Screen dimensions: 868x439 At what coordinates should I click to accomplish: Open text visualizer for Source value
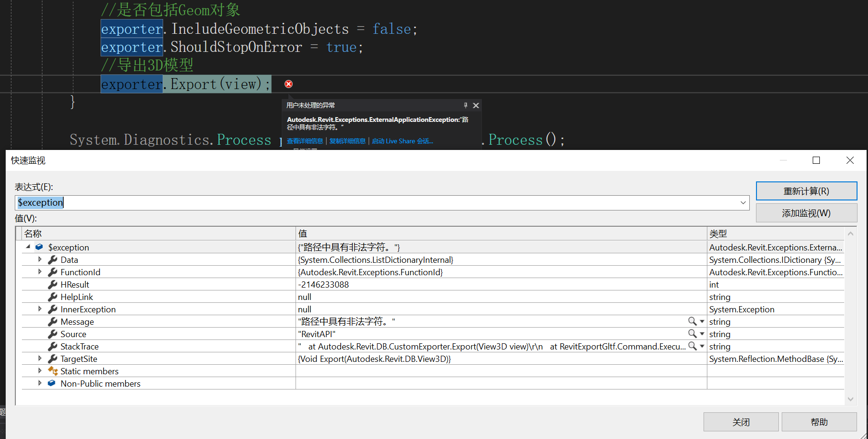(692, 334)
